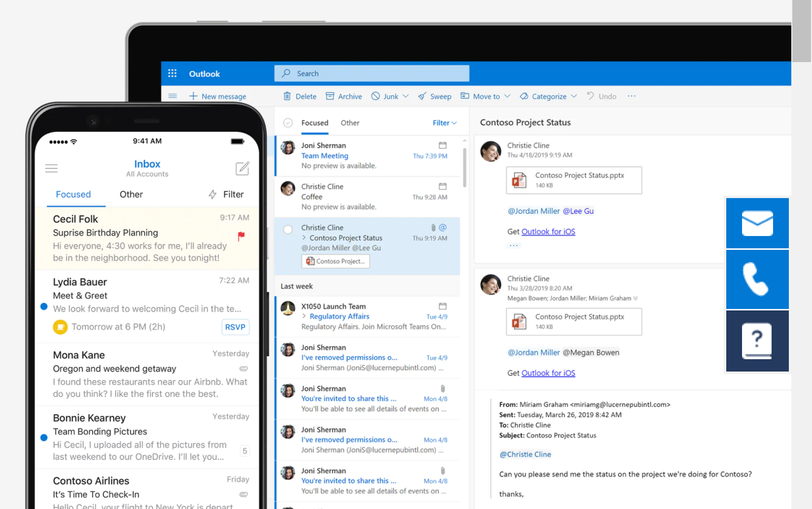Click the help question mark side button
This screenshot has height=509, width=812.
point(757,341)
